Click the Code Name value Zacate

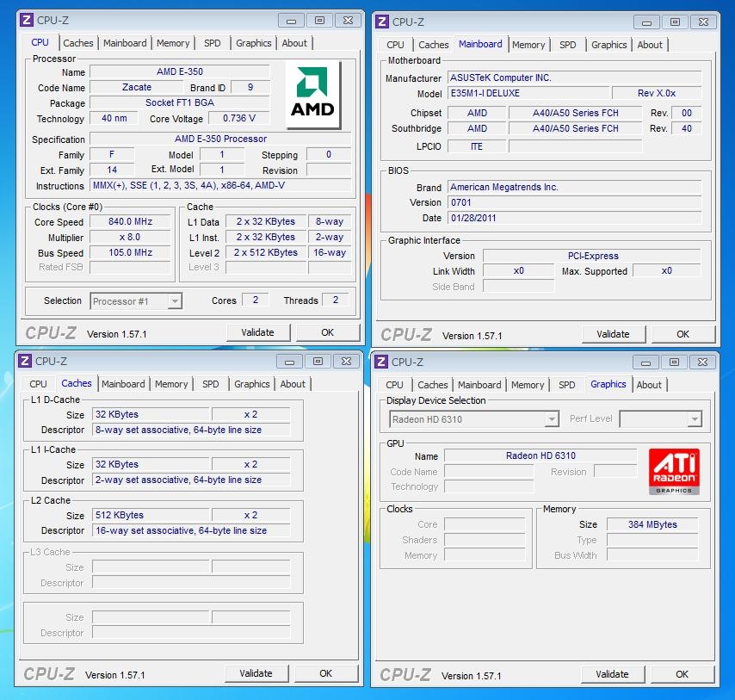136,87
